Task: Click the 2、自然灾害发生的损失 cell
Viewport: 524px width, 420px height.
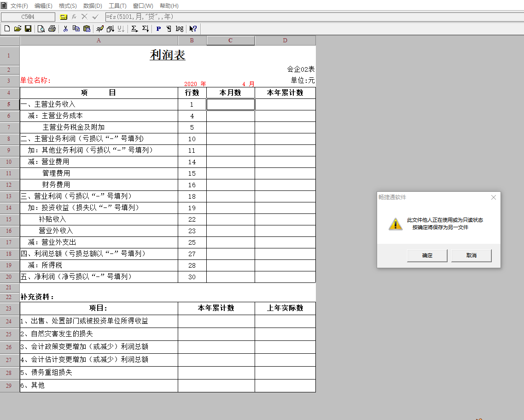Action: pyautogui.click(x=99, y=334)
